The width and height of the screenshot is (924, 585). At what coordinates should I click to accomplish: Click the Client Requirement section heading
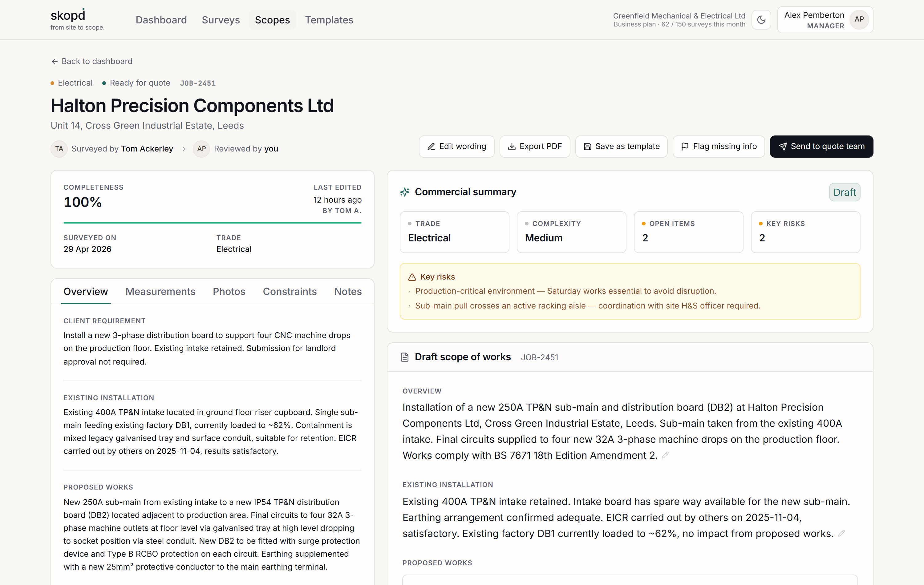tap(104, 321)
